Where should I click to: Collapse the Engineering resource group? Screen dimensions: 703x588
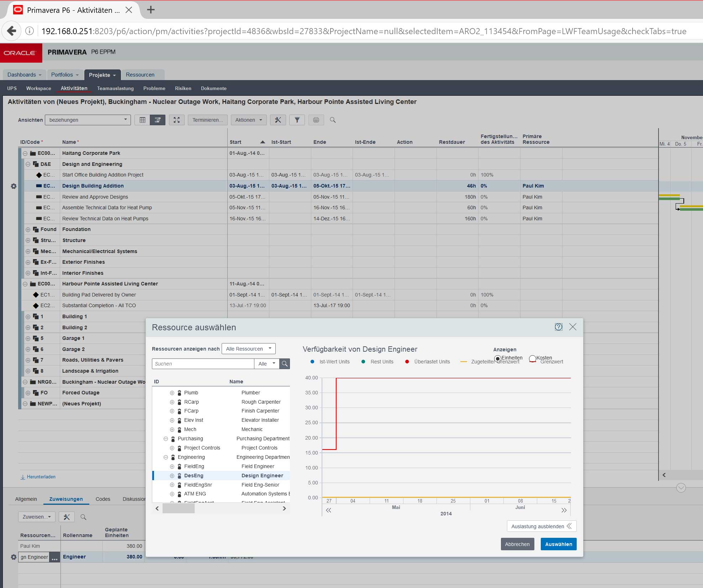[x=166, y=457]
